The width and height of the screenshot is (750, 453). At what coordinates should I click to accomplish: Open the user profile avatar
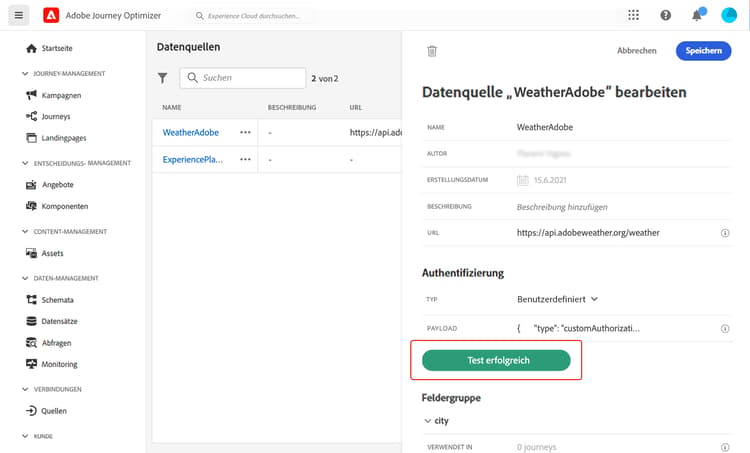click(729, 15)
